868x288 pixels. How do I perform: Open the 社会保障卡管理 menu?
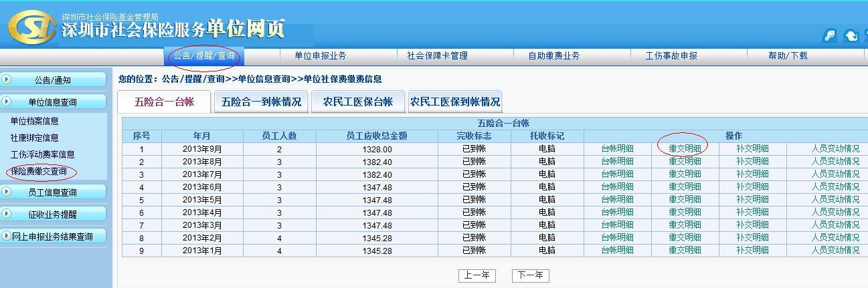(x=437, y=56)
